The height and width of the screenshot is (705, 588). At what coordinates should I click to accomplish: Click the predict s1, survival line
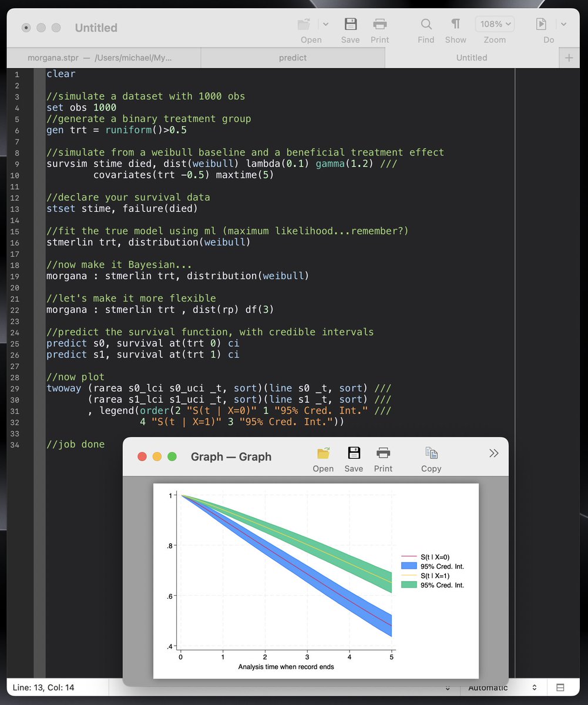pos(143,354)
